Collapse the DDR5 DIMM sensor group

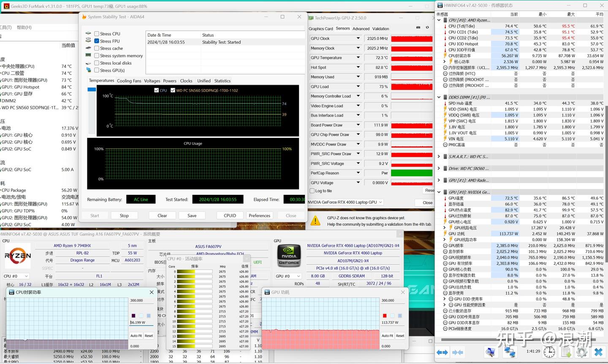pos(439,97)
